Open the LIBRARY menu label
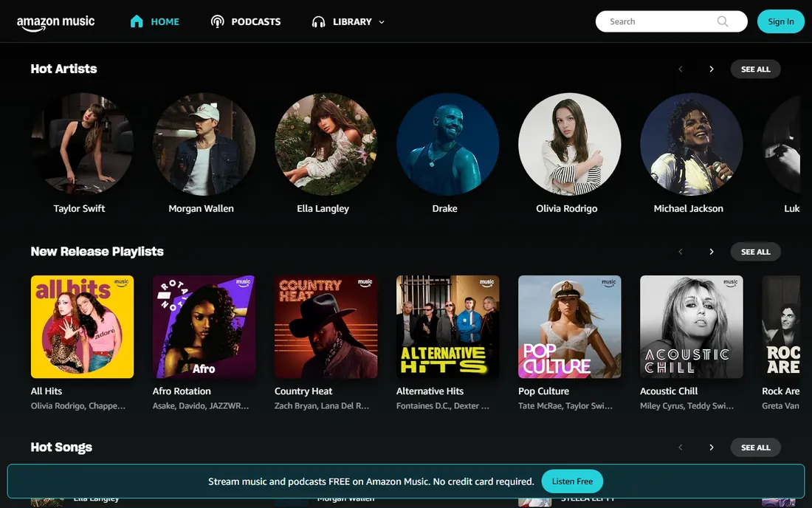The image size is (812, 508). pyautogui.click(x=352, y=21)
